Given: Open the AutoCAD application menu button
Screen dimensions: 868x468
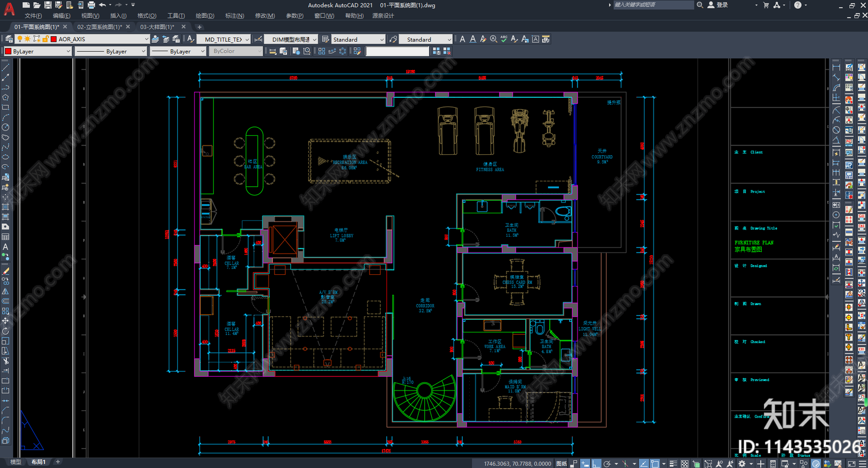Looking at the screenshot, I should click(9, 8).
